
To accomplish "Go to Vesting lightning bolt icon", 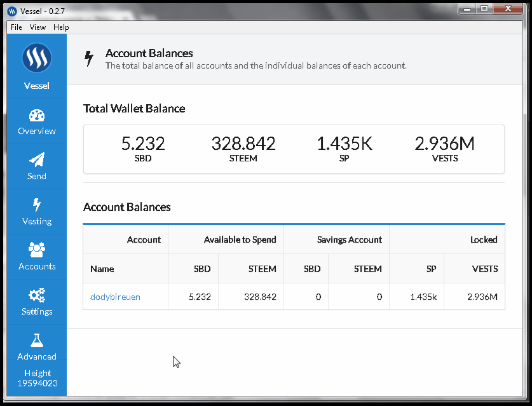I will [x=37, y=205].
